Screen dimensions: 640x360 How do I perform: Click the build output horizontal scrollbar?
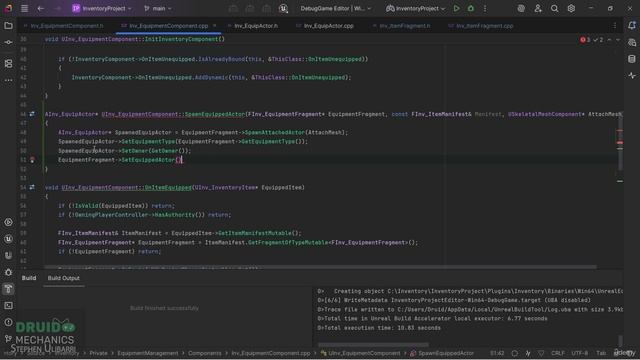pos(373,344)
